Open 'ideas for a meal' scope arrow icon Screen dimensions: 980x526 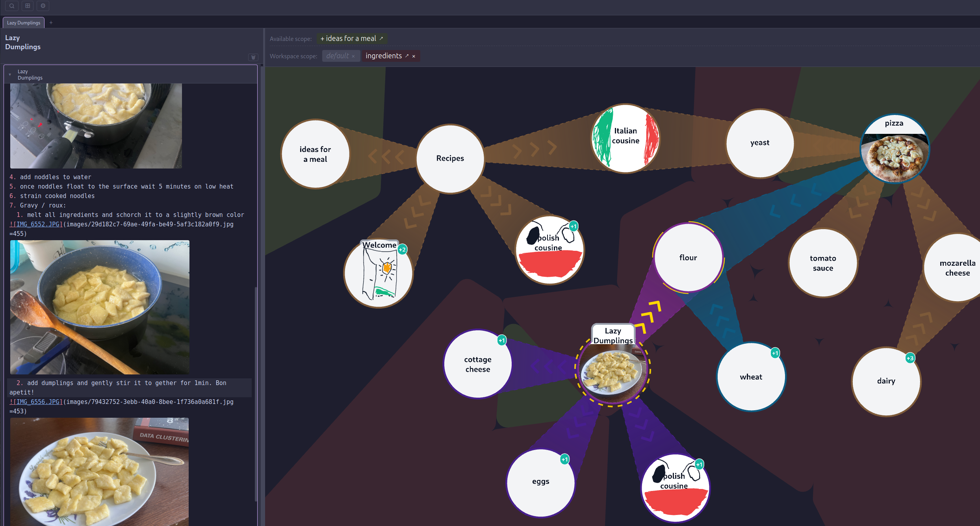point(381,39)
